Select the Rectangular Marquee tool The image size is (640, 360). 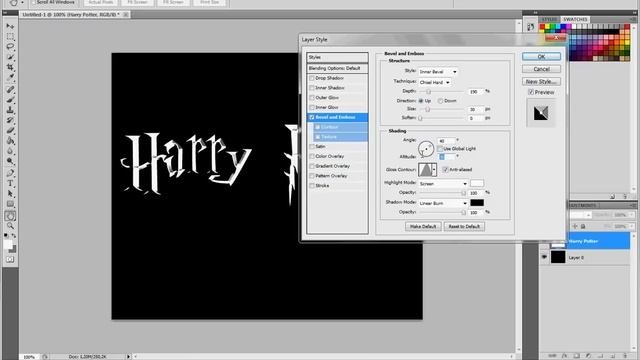click(10, 37)
